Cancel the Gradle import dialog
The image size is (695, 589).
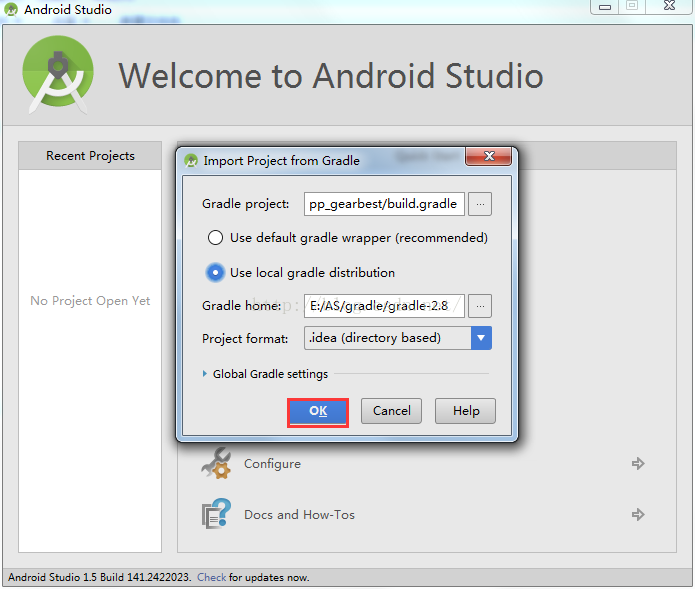pyautogui.click(x=391, y=411)
